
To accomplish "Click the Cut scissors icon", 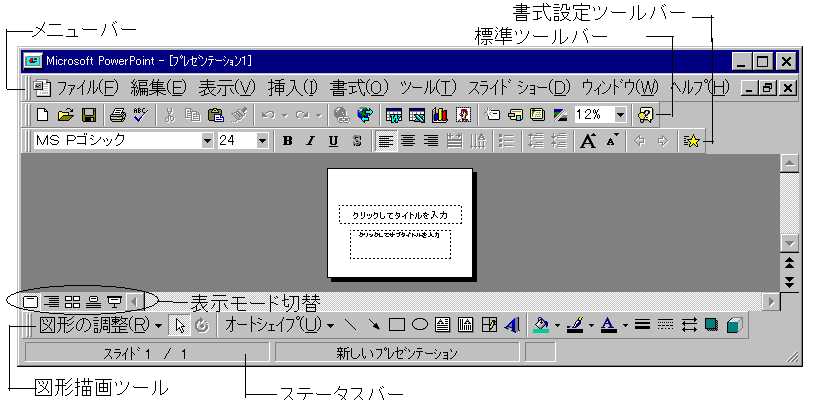I will tap(170, 115).
